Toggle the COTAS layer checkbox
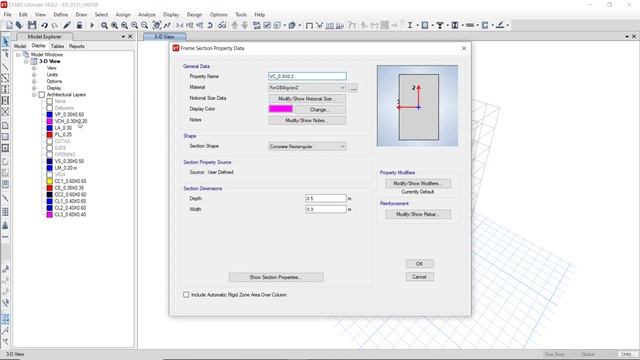The width and height of the screenshot is (640, 360). pyautogui.click(x=49, y=141)
